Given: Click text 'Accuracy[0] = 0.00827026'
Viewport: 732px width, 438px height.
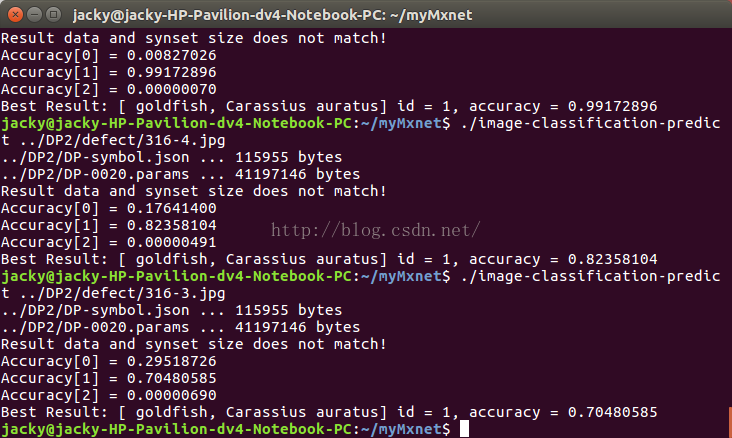Looking at the screenshot, I should [109, 56].
